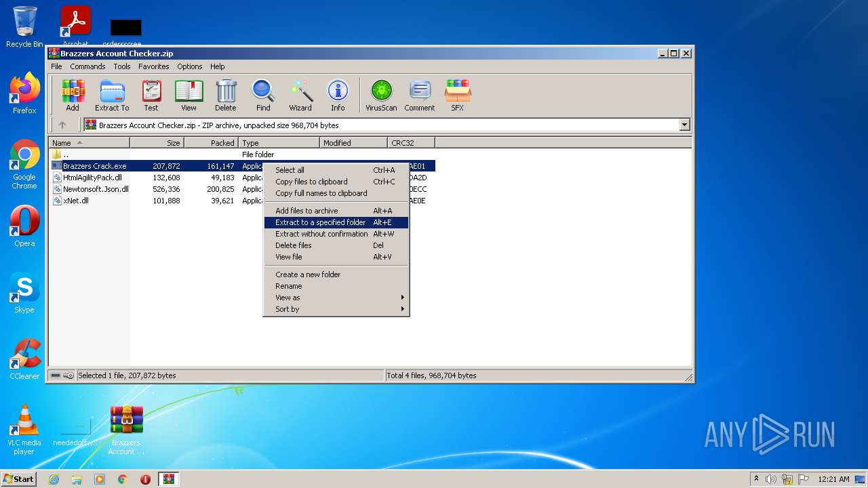Click the Add toolbar icon

(x=73, y=96)
